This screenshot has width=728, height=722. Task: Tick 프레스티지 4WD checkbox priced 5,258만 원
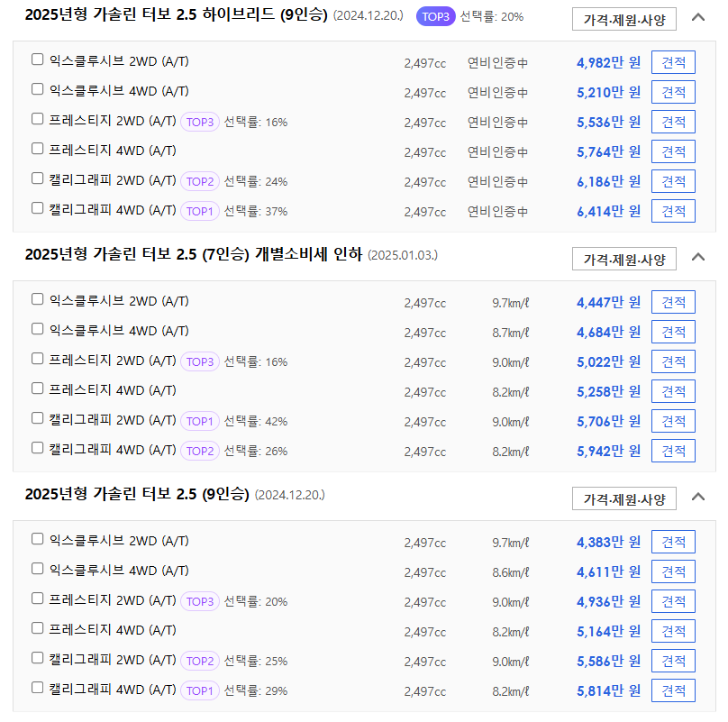tap(37, 388)
